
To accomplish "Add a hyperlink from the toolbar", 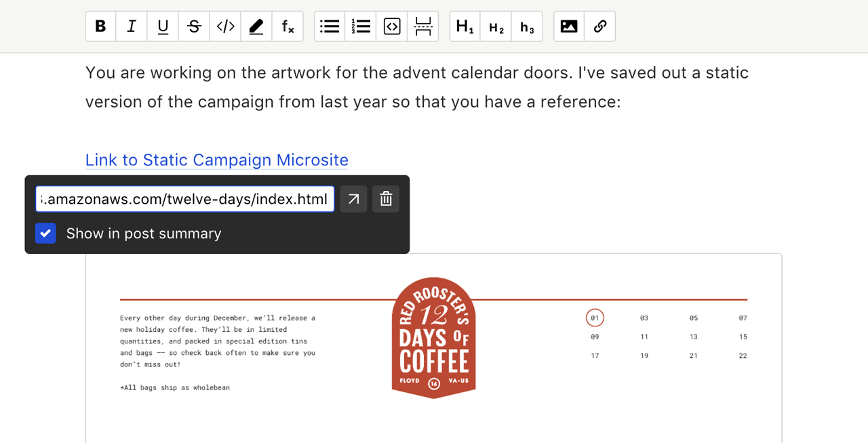I will (x=600, y=26).
